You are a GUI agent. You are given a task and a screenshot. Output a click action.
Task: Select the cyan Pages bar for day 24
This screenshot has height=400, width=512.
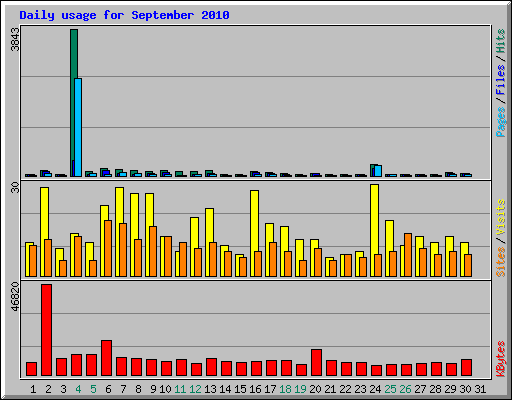click(x=378, y=171)
